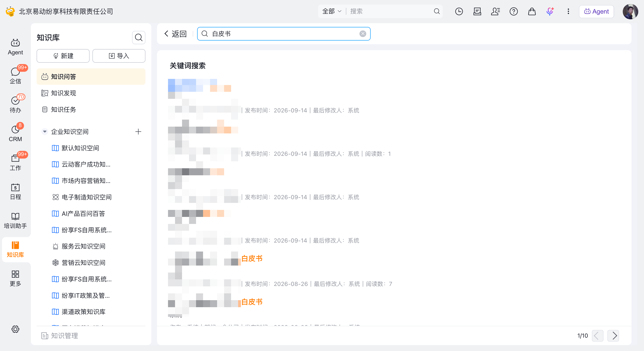
Task: Click the history clock icon in the top bar
Action: coord(459,11)
